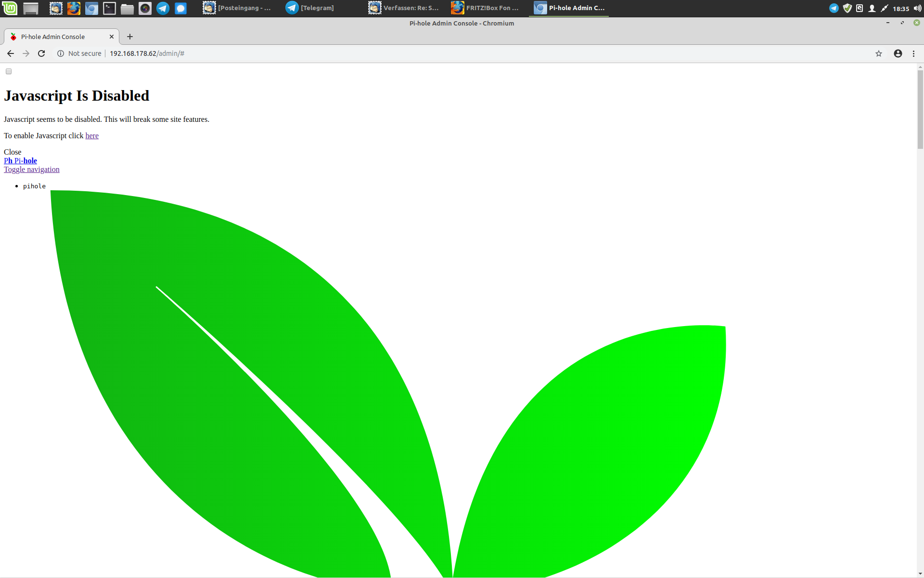Open the Chromium three-dot menu

[913, 53]
